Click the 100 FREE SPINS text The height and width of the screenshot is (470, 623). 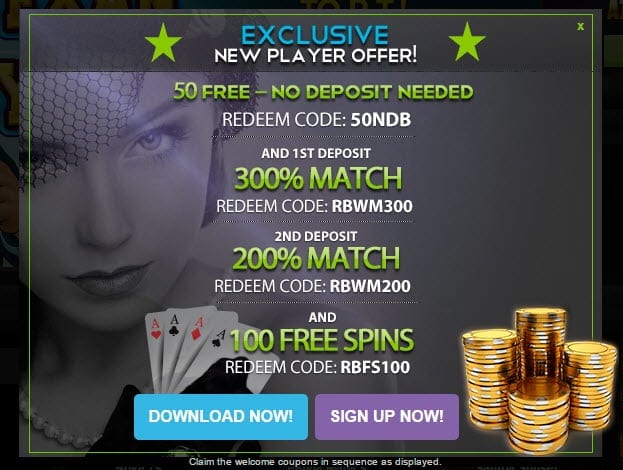coord(322,340)
